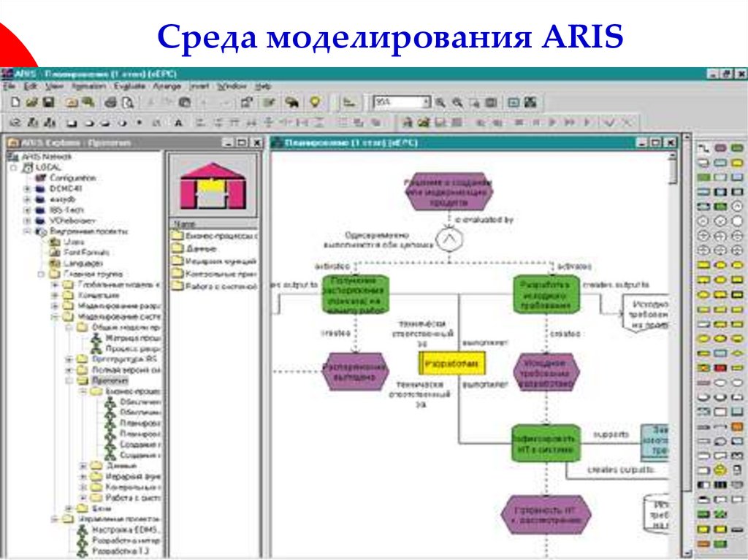Click the Print Preview toolbar icon
The width and height of the screenshot is (748, 560).
click(127, 102)
